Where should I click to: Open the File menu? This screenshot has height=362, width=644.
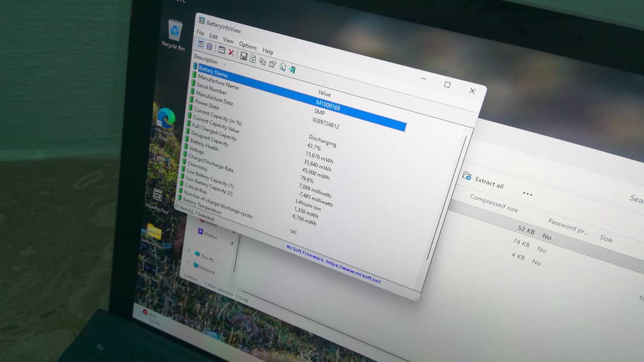click(201, 33)
